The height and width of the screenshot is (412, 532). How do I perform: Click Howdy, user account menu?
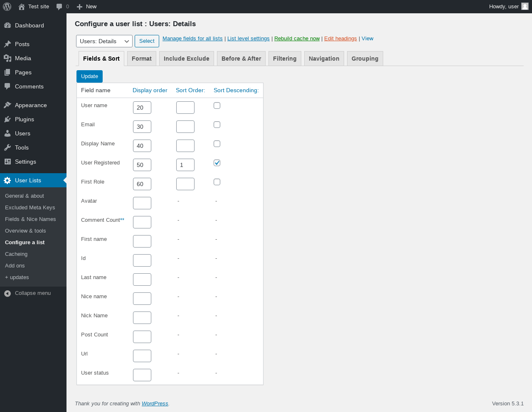tap(509, 7)
